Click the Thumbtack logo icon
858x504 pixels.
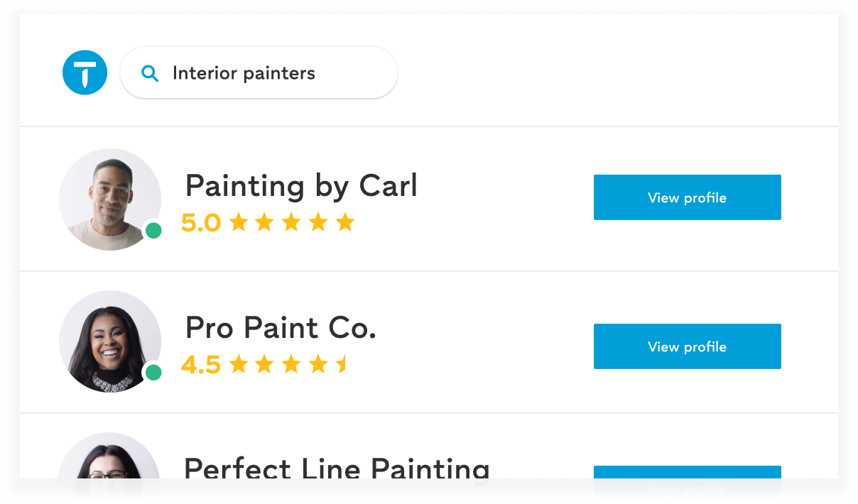point(85,72)
